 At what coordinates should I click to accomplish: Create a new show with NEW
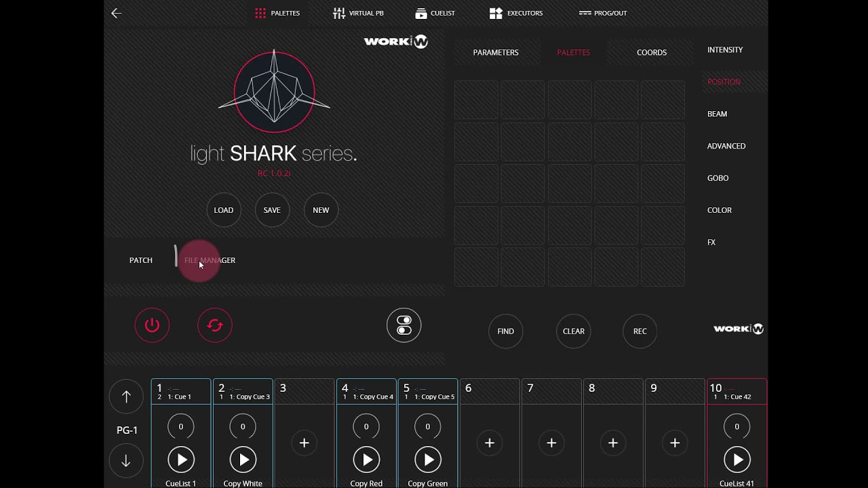321,210
